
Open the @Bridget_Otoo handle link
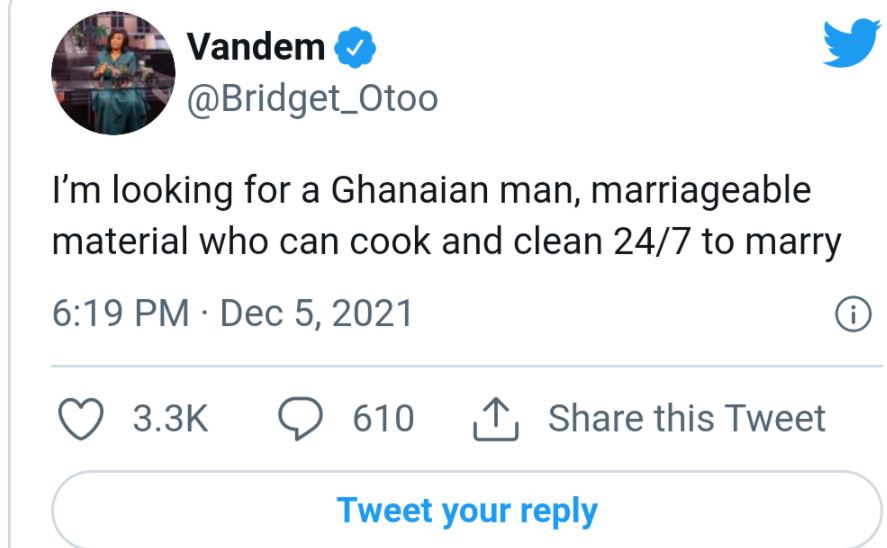312,97
